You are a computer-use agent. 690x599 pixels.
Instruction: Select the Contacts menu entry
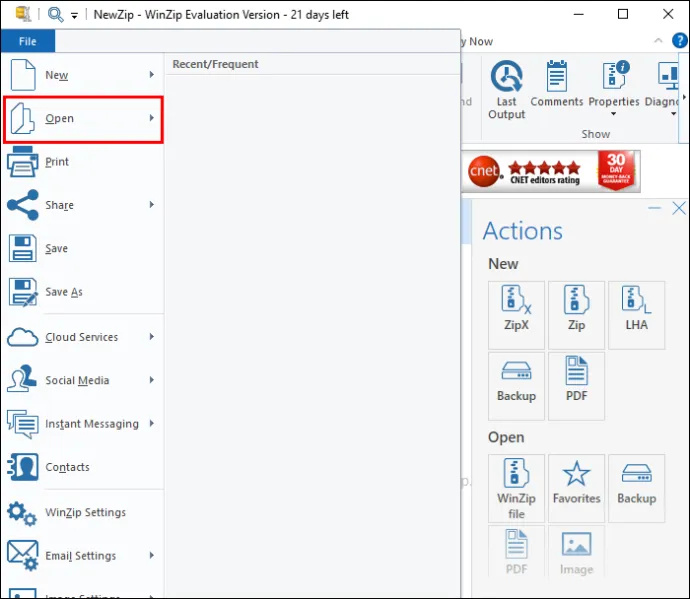83,467
